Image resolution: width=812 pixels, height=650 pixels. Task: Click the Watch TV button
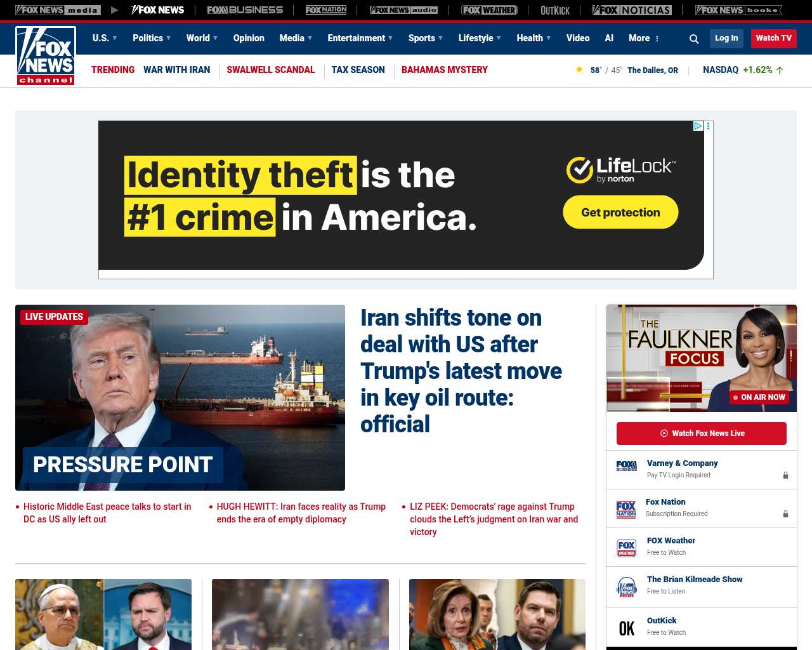pyautogui.click(x=773, y=38)
